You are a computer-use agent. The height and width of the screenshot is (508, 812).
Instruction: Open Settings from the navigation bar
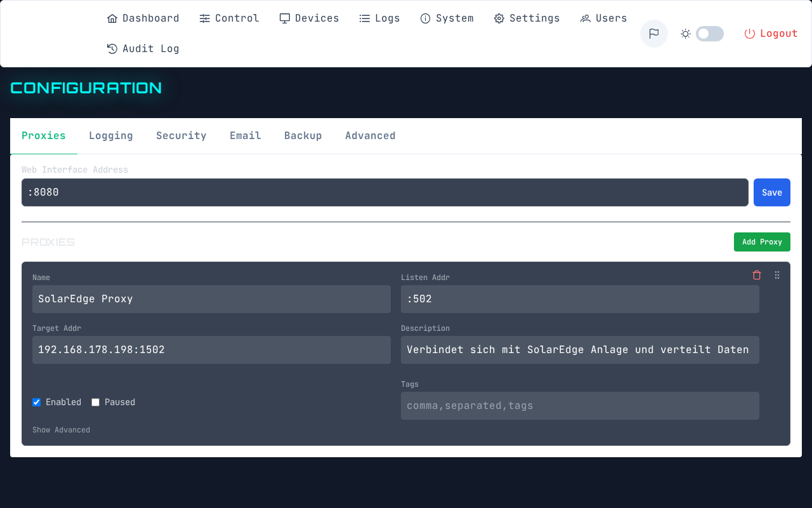[x=527, y=18]
